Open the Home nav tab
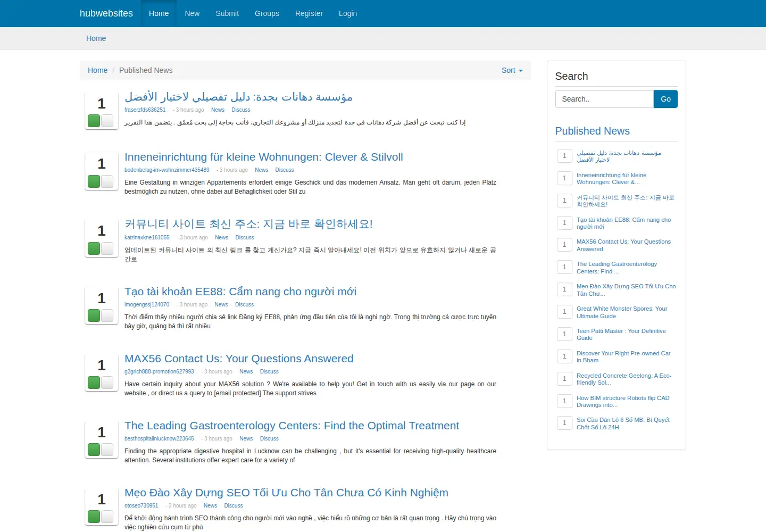766x532 pixels. pyautogui.click(x=159, y=13)
